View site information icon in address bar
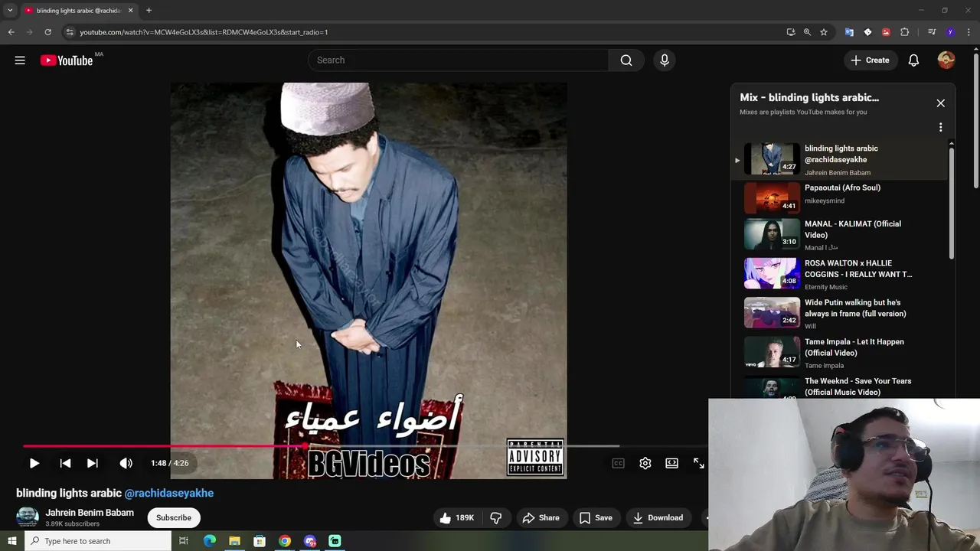 [70, 32]
